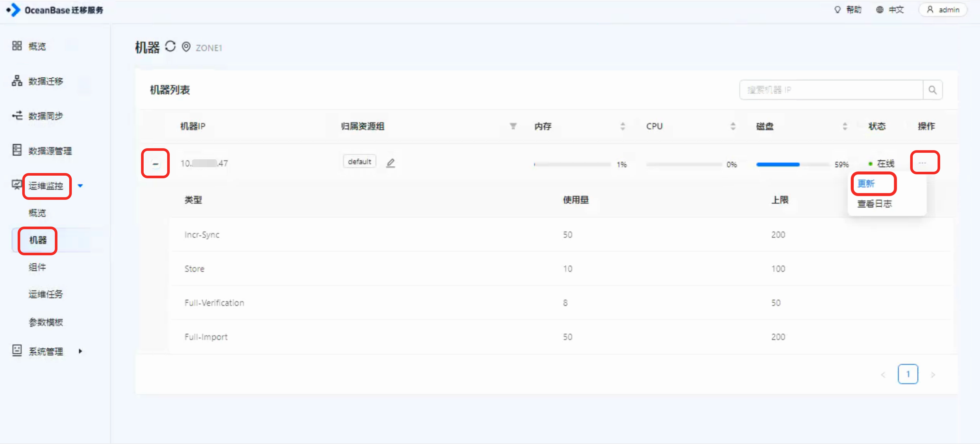This screenshot has height=444, width=980.
Task: Click the 磁盘 59% usage progress bar
Action: 793,164
